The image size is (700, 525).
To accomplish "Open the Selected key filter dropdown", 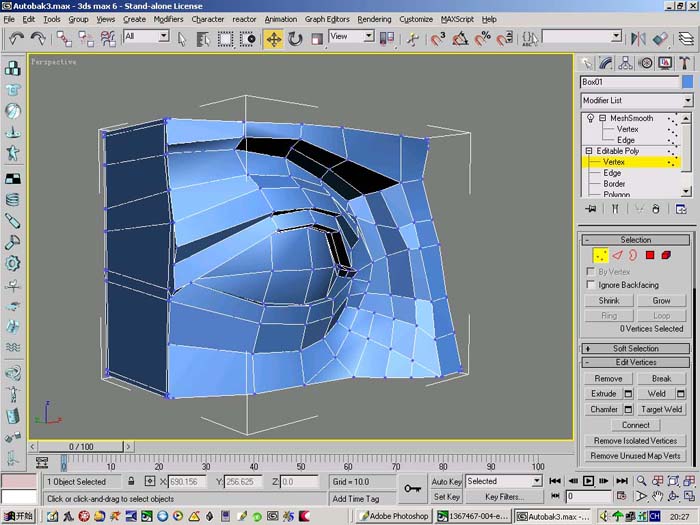I will (x=504, y=481).
